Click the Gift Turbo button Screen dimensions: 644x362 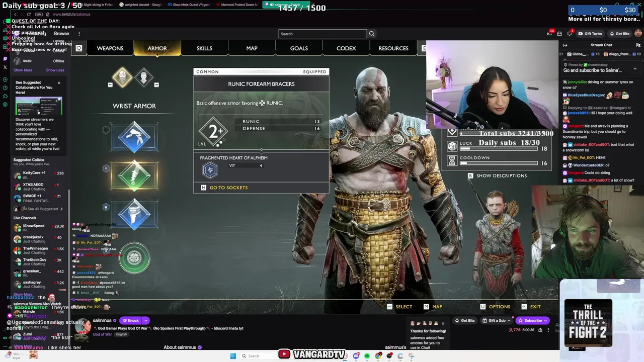pyautogui.click(x=590, y=34)
